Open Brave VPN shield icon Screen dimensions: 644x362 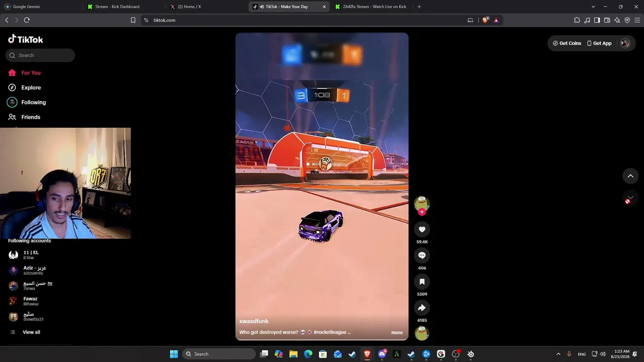(627, 20)
